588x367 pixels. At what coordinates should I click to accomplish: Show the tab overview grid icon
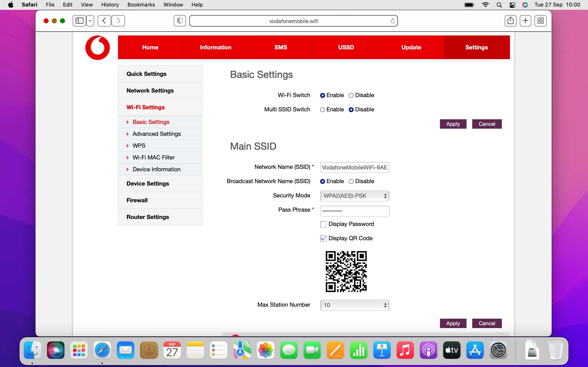(540, 21)
